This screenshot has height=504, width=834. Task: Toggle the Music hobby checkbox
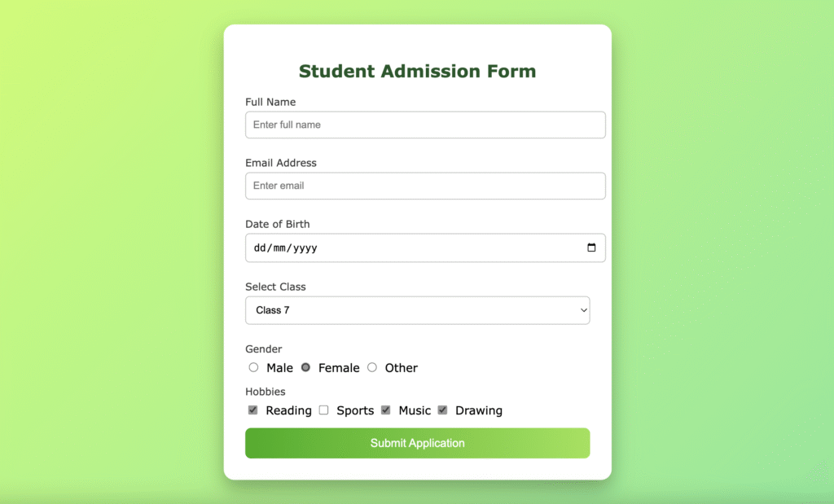[x=386, y=410]
